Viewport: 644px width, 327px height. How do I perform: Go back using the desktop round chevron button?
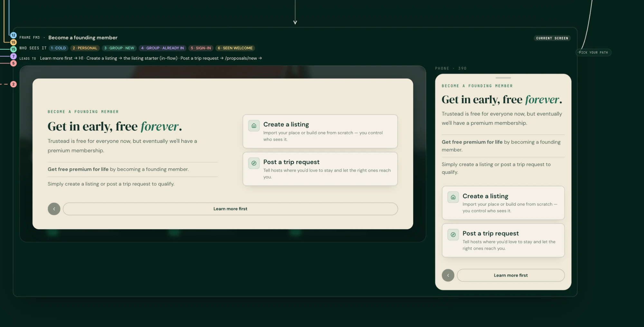tap(54, 209)
